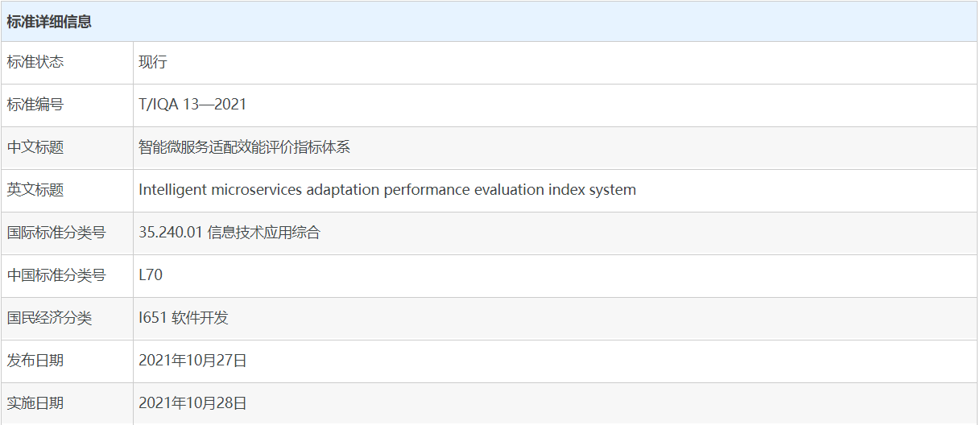This screenshot has height=425, width=980.
Task: Select the L70 classification value
Action: pyautogui.click(x=151, y=275)
